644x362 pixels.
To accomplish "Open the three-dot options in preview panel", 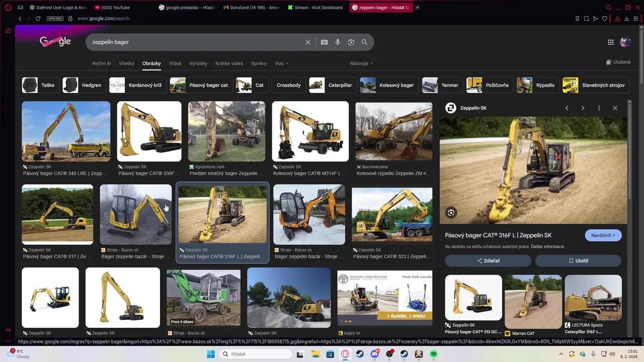I will click(599, 108).
